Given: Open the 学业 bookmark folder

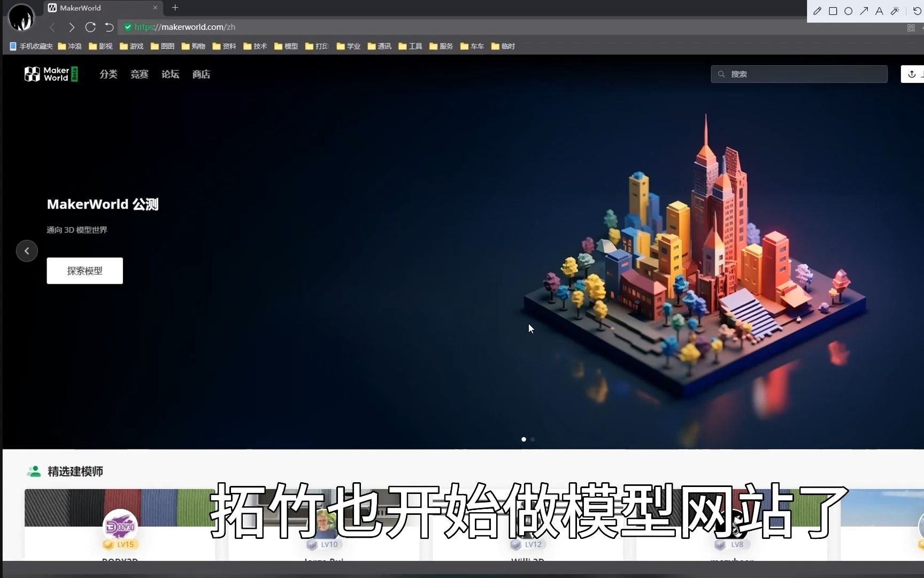Looking at the screenshot, I should (x=349, y=46).
